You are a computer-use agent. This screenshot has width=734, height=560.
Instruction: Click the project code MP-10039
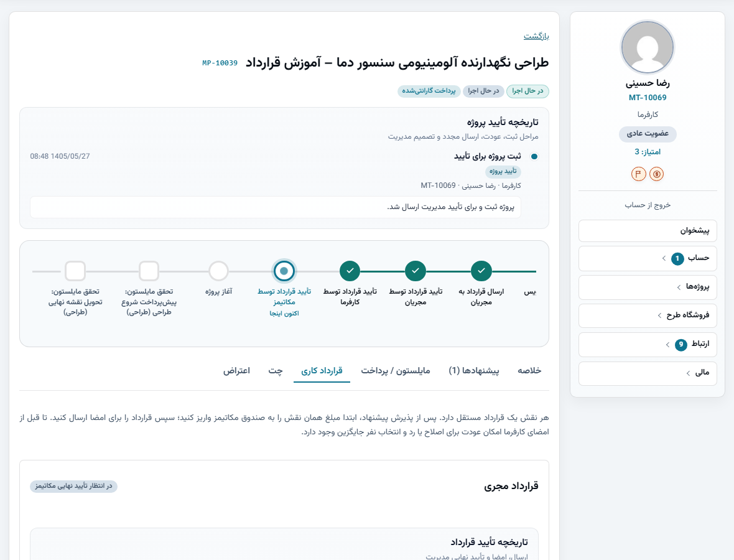pyautogui.click(x=220, y=63)
